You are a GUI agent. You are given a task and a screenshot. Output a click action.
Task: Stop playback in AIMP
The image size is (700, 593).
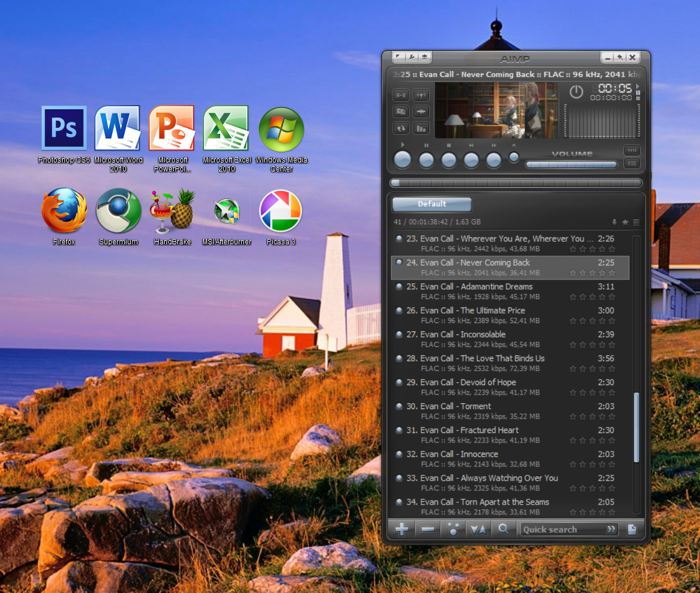pos(449,160)
